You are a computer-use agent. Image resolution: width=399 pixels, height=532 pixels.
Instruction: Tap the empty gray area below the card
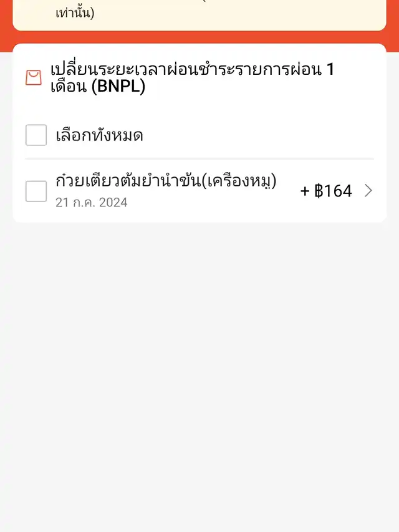[199, 374]
